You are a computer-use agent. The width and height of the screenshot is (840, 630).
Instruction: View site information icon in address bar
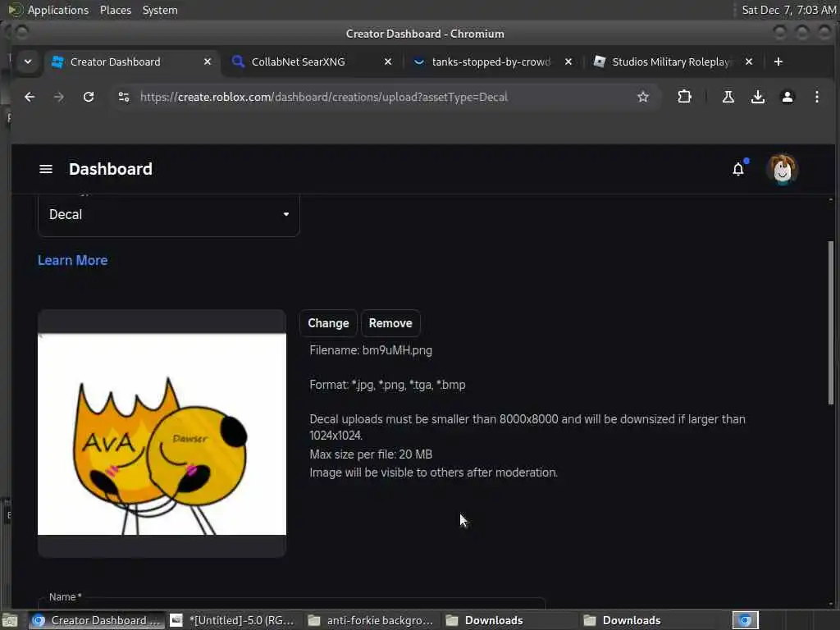tap(124, 97)
